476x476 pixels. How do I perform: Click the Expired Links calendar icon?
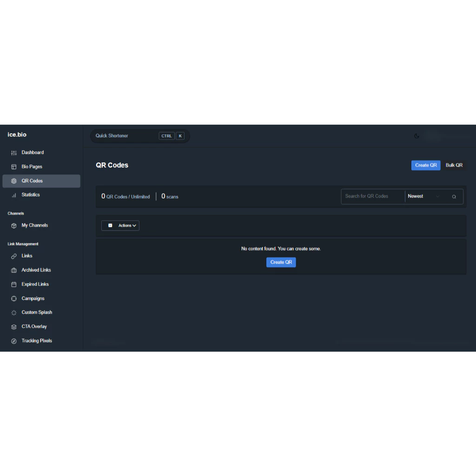coord(14,284)
